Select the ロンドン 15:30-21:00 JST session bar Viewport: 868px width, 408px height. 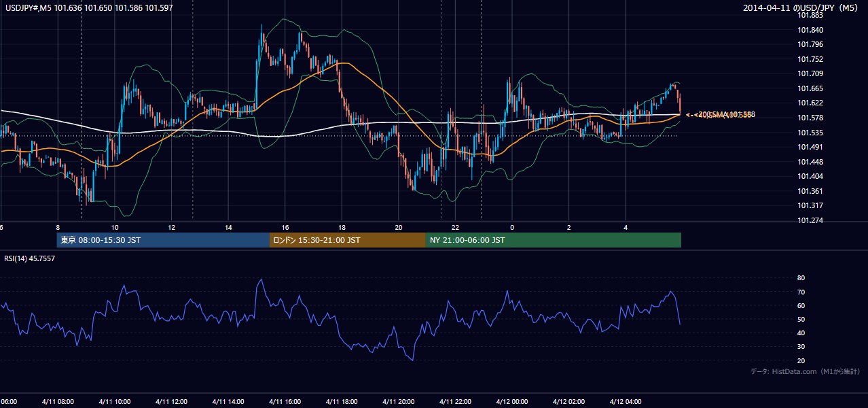(x=348, y=240)
